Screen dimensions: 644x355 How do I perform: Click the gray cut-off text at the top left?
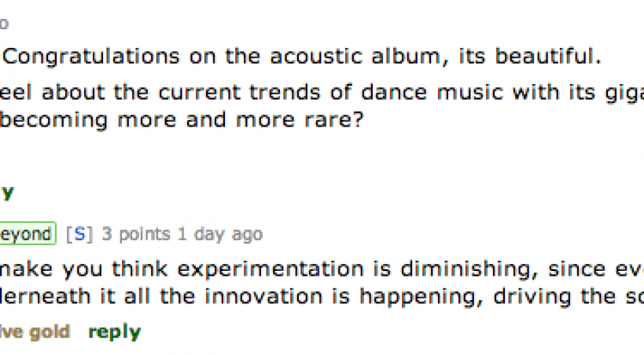[x=4, y=24]
